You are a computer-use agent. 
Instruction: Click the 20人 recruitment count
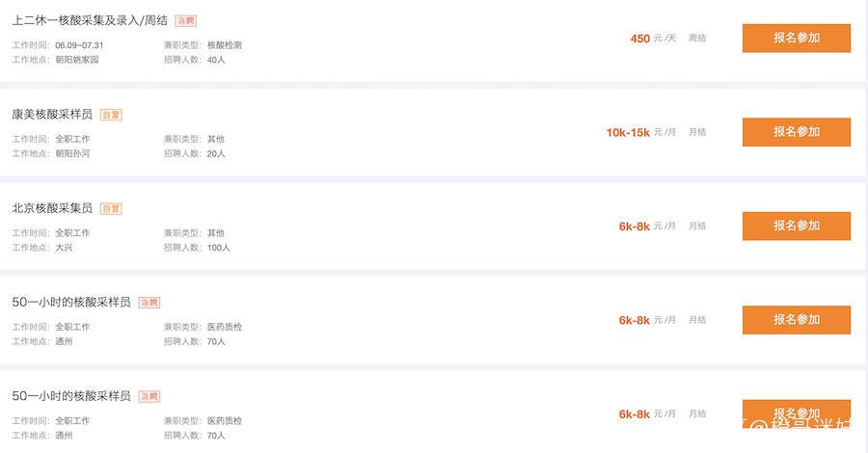click(x=216, y=153)
